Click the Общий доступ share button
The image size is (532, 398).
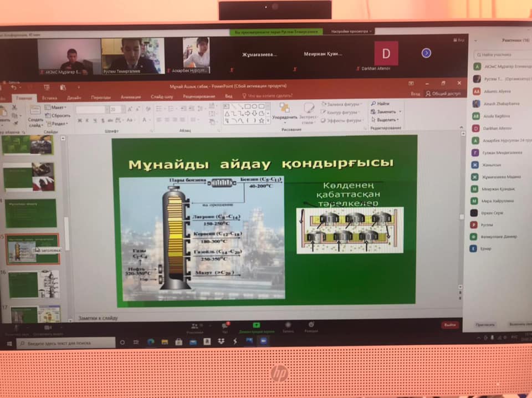[x=443, y=94]
